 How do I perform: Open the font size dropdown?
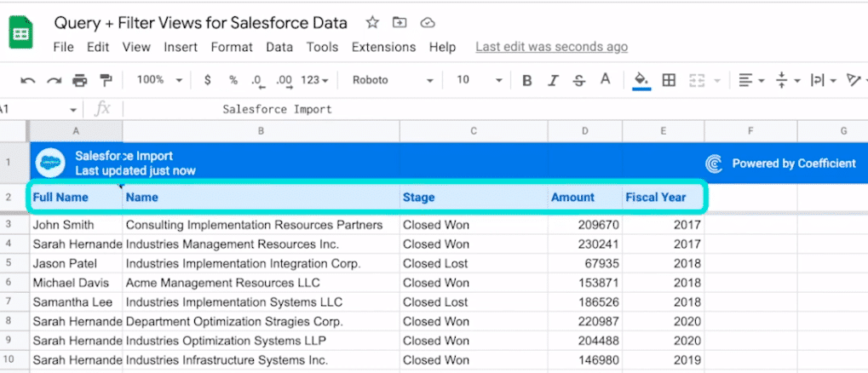[479, 80]
